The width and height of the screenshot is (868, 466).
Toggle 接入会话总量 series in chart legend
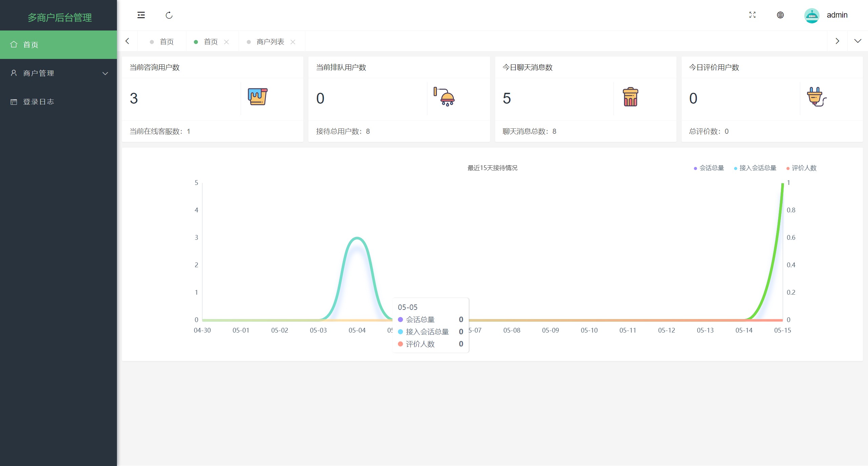pos(755,168)
